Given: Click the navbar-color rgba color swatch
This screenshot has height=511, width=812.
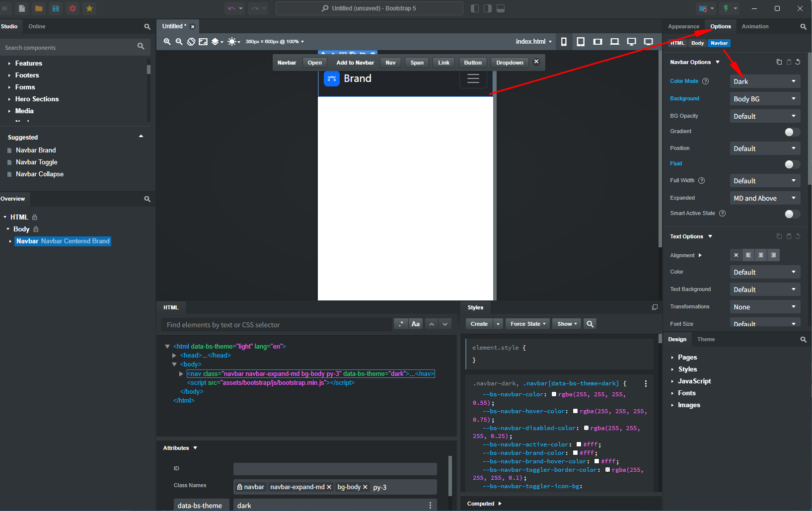Looking at the screenshot, I should [554, 394].
